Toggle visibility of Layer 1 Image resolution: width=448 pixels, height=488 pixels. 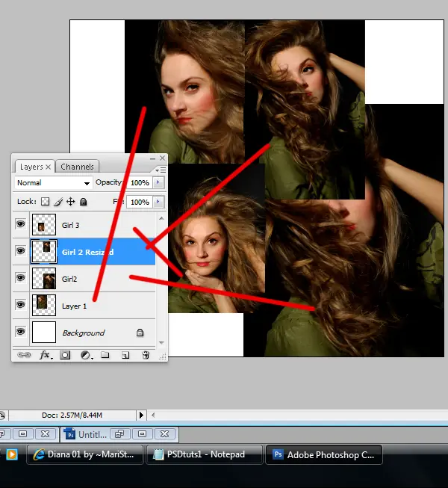[x=20, y=306]
